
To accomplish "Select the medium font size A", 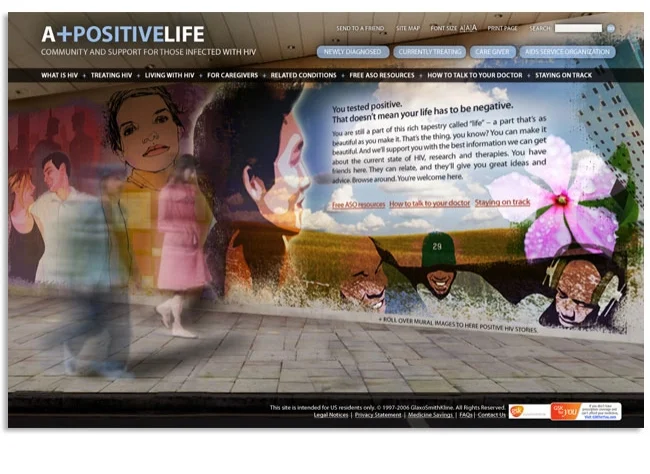I will [468, 28].
